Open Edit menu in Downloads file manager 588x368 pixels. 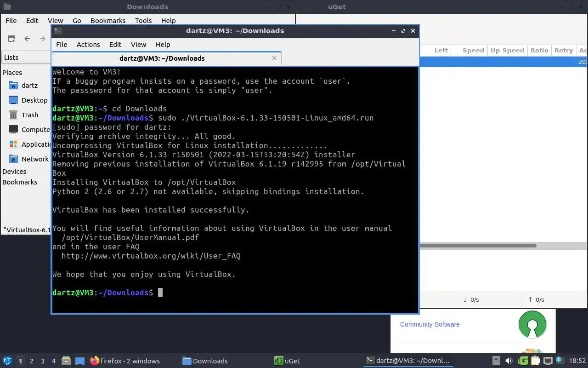pyautogui.click(x=32, y=21)
